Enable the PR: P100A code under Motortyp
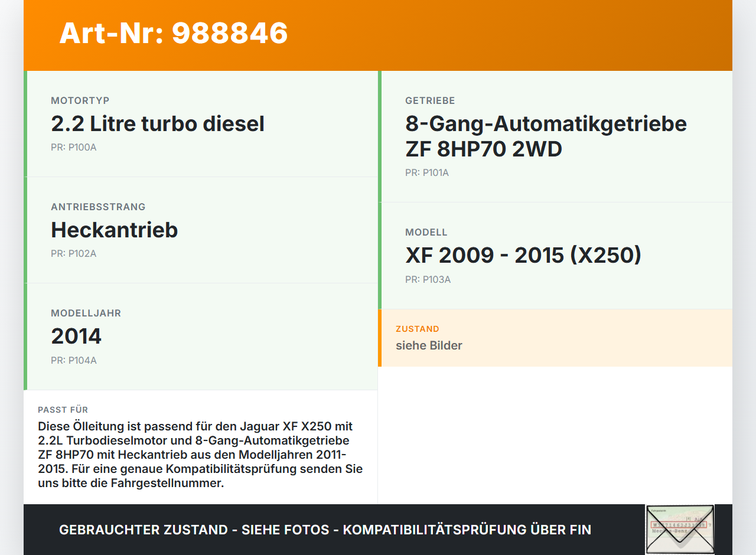The width and height of the screenshot is (756, 555). point(73,147)
